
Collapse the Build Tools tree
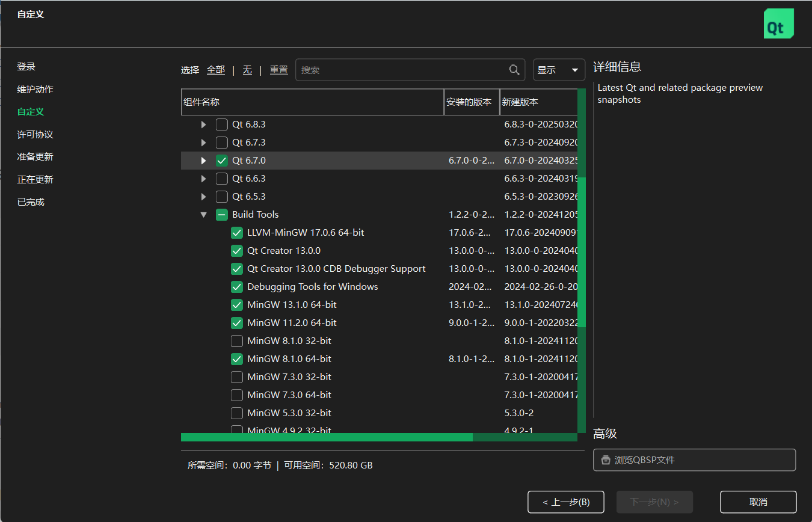click(203, 214)
